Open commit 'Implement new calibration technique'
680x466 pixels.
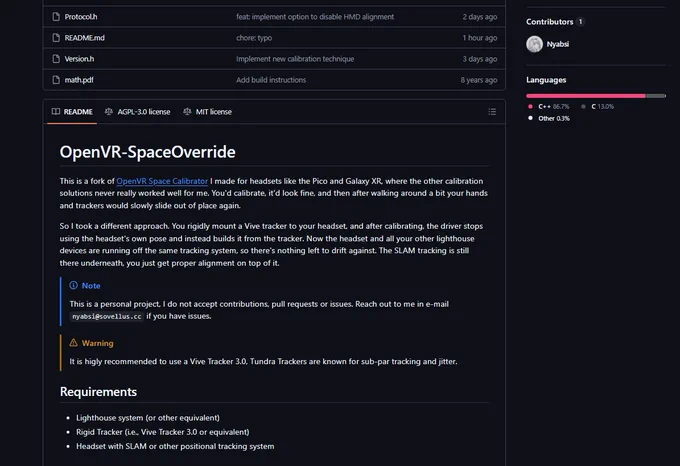pyautogui.click(x=295, y=59)
